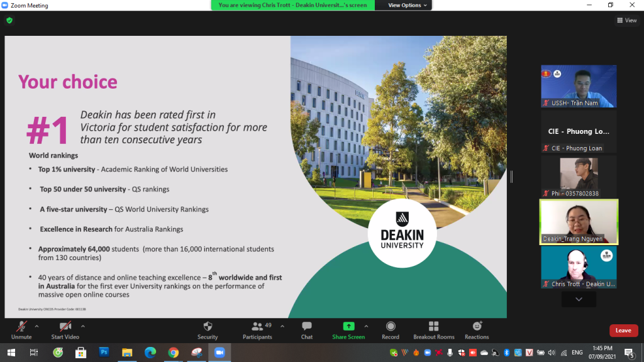
Task: Select USSH- Trần Nam video thumbnail
Action: tap(579, 86)
